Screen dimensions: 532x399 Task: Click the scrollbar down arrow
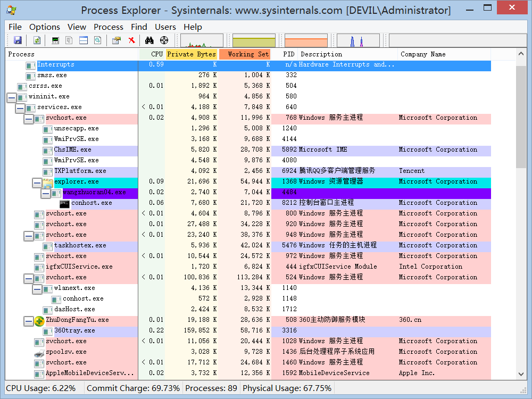click(x=521, y=374)
